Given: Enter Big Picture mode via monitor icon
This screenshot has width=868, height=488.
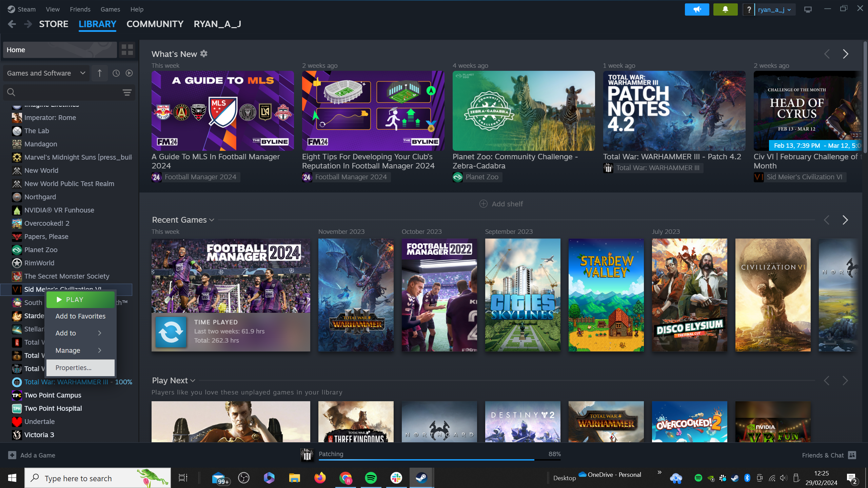Looking at the screenshot, I should point(808,9).
